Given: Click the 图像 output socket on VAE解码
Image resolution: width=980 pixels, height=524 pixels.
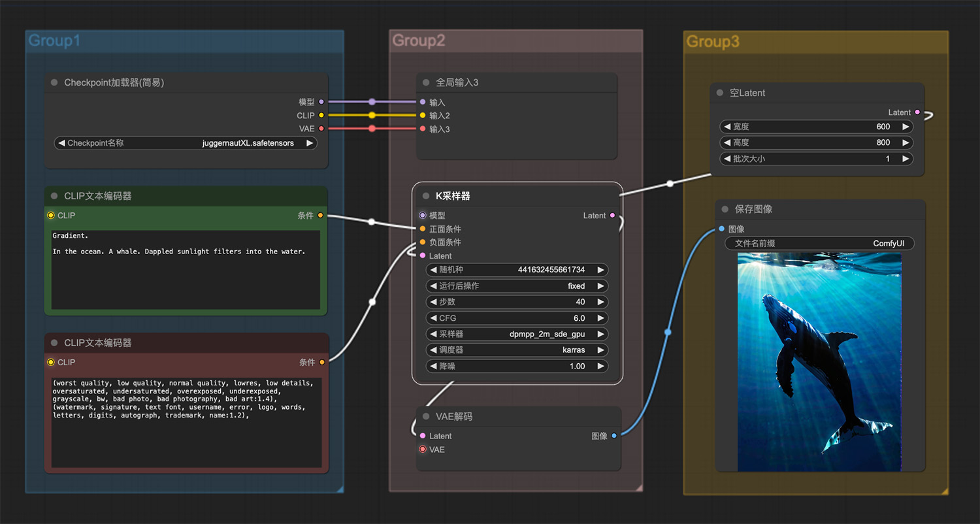Looking at the screenshot, I should point(613,436).
